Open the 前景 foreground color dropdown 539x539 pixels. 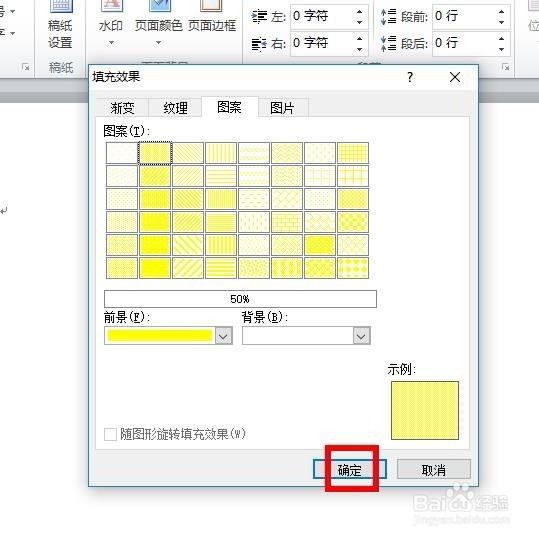[x=223, y=336]
